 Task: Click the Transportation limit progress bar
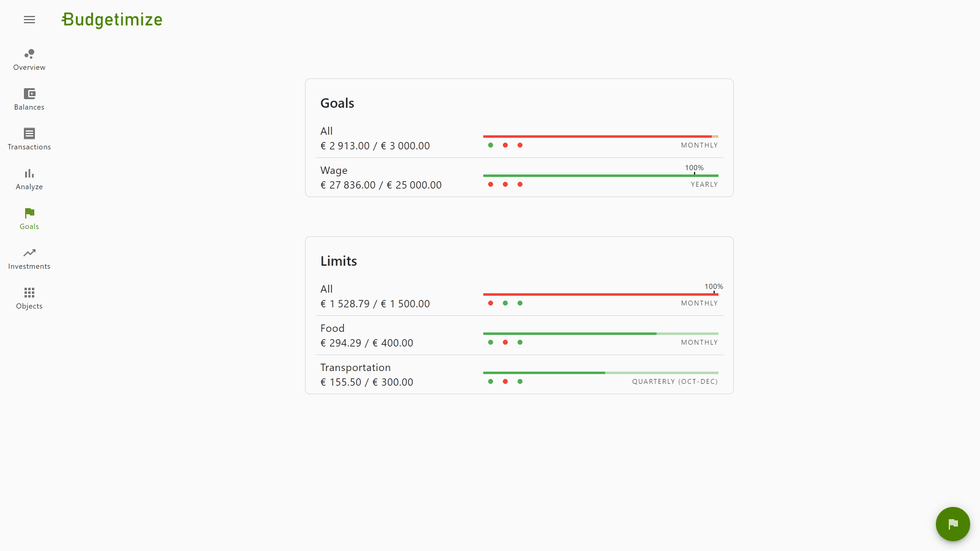point(601,373)
